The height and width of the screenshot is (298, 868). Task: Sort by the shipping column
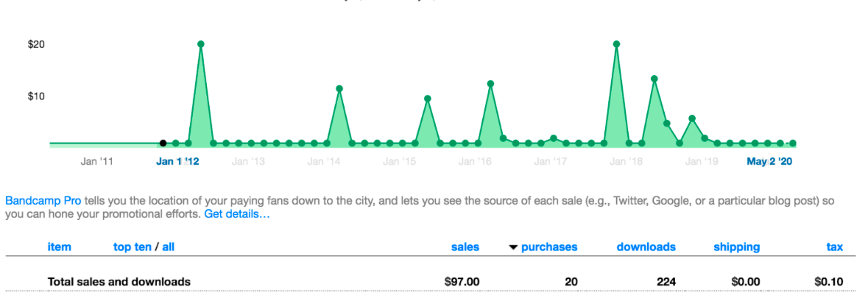point(736,247)
